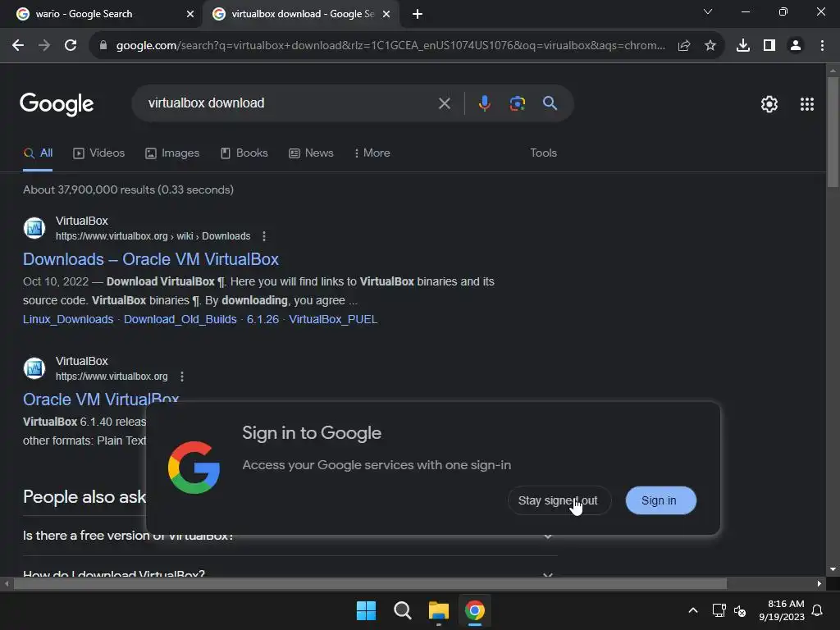
Task: Open the Tools options
Action: 543,153
